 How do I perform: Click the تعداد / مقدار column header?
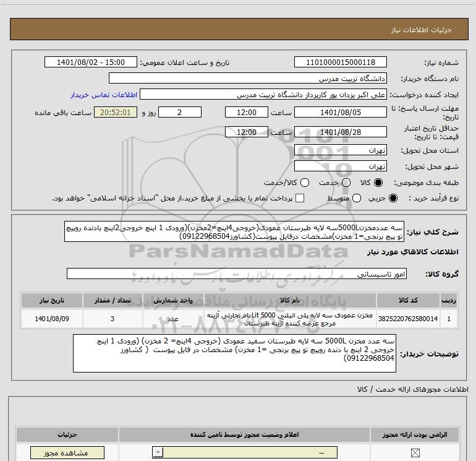pyautogui.click(x=113, y=300)
